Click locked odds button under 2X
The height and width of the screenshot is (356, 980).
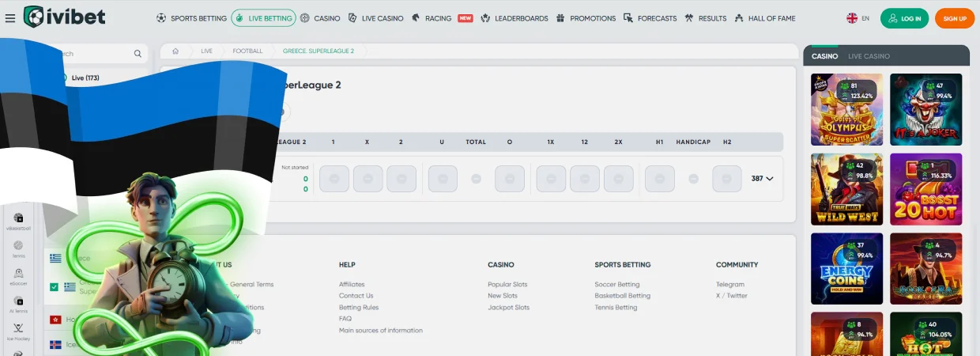click(x=619, y=179)
